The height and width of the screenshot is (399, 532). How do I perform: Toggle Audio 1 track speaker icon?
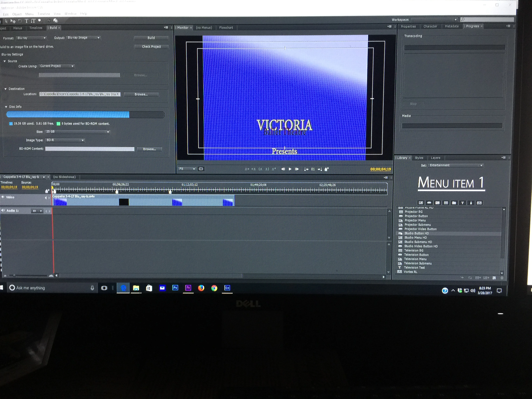tap(3, 210)
